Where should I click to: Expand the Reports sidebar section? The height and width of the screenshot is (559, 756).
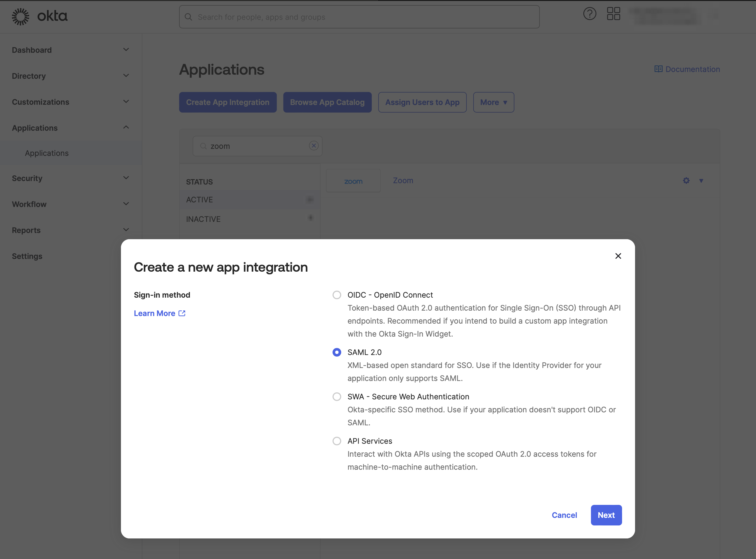[126, 230]
